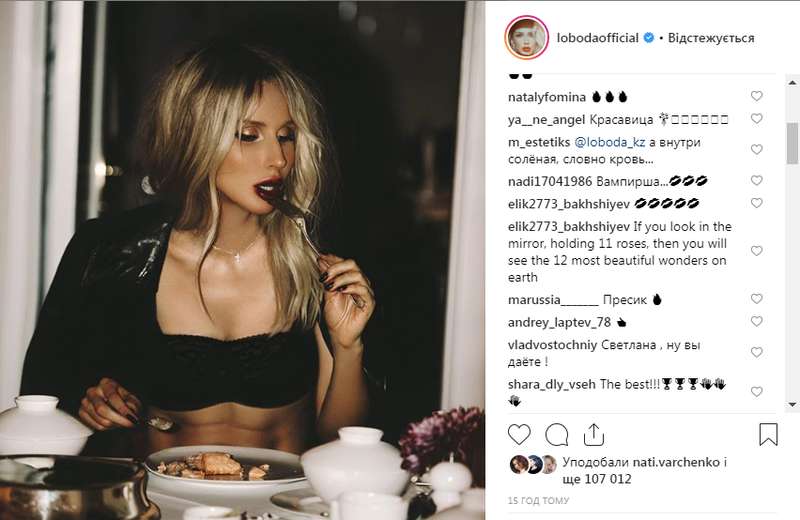Open the comment speech bubble icon
The width and height of the screenshot is (800, 520).
(556, 435)
